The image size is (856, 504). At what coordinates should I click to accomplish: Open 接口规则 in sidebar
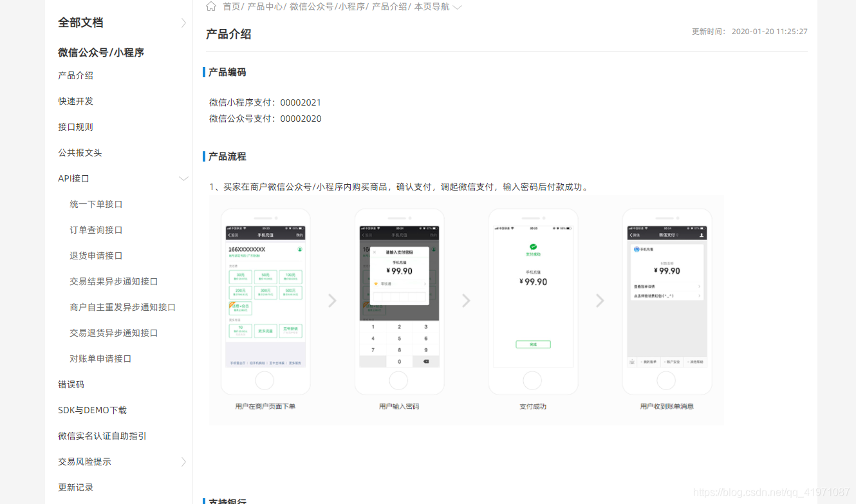(x=75, y=127)
